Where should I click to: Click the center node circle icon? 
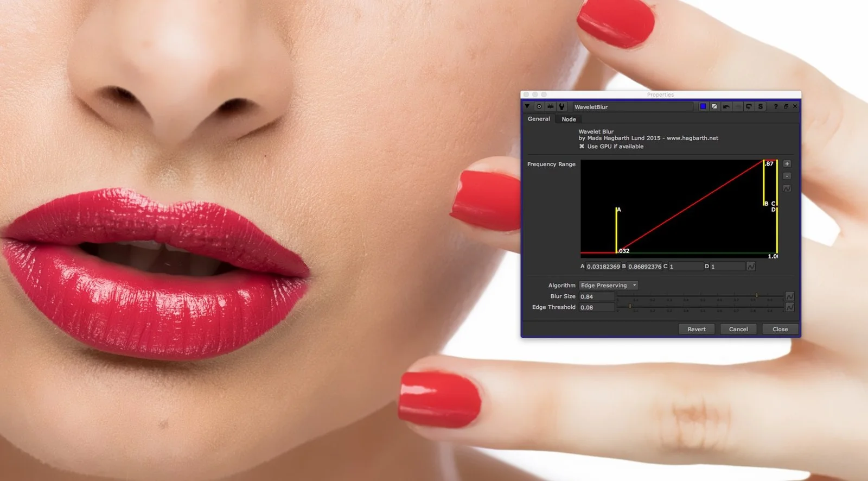(x=539, y=106)
